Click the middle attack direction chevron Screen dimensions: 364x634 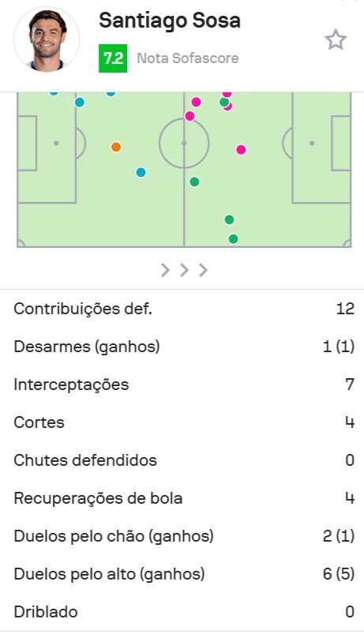pos(184,270)
